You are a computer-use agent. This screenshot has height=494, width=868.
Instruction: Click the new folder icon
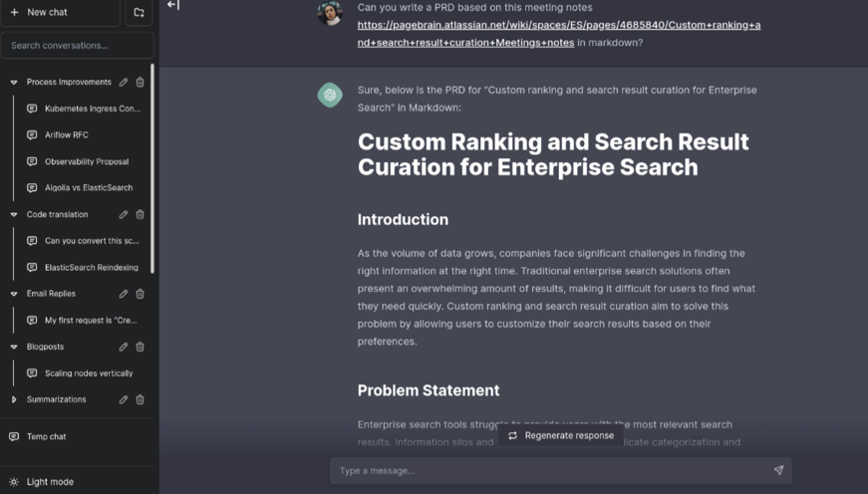[139, 12]
